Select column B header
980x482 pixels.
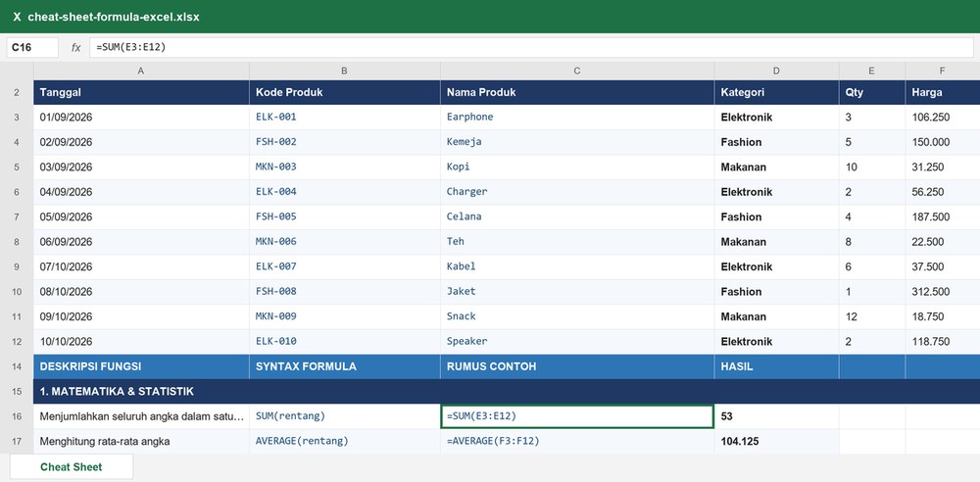344,71
